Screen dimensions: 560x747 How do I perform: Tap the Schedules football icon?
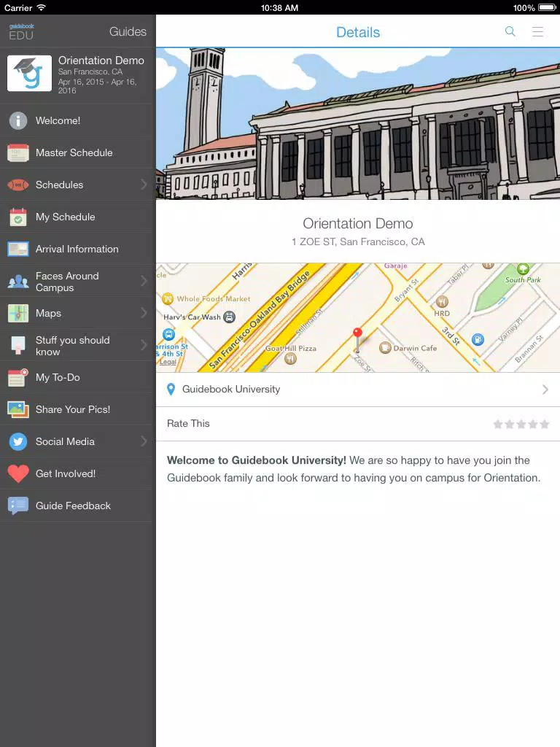click(18, 185)
